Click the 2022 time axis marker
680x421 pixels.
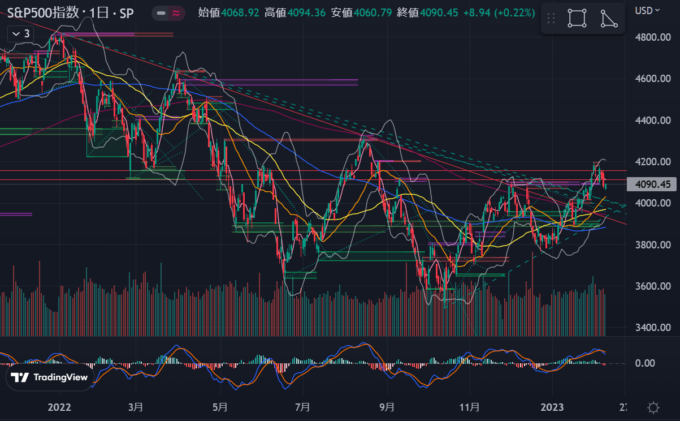(59, 407)
